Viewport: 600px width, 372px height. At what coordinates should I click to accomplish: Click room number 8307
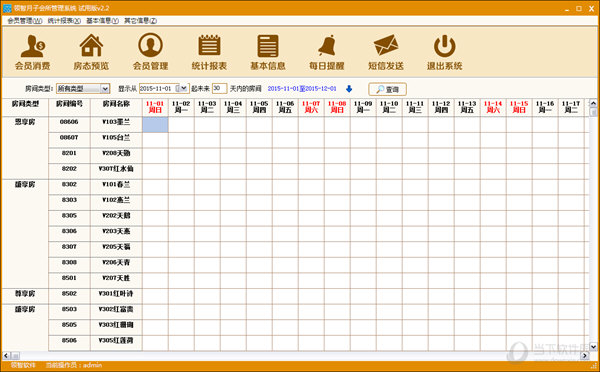coord(69,247)
